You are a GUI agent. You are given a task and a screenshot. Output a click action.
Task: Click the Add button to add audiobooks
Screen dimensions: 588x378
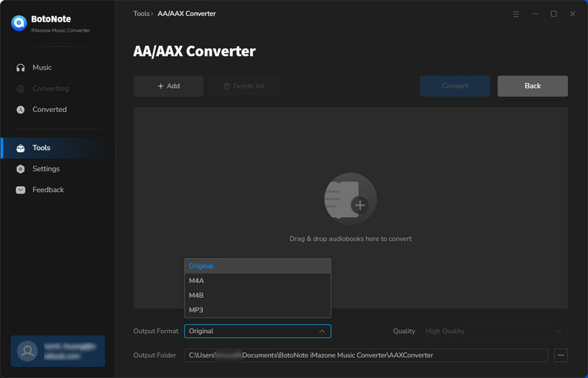pyautogui.click(x=168, y=86)
